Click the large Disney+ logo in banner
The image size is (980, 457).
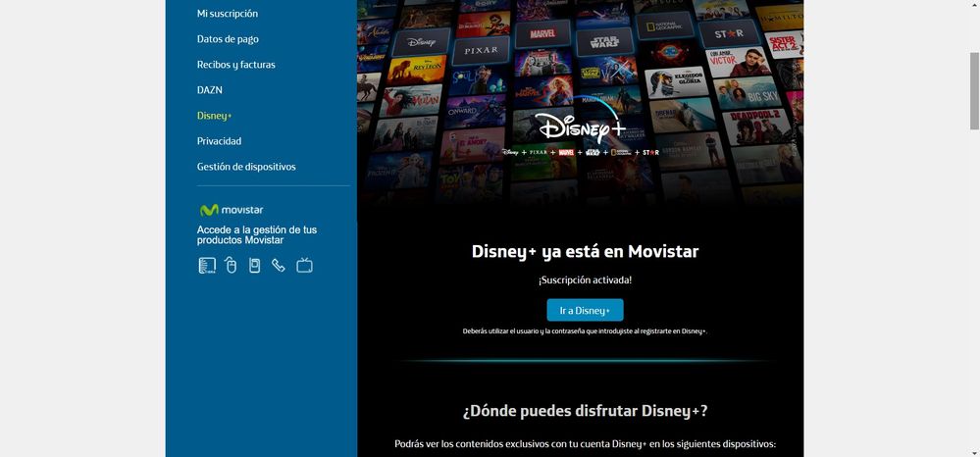point(581,128)
